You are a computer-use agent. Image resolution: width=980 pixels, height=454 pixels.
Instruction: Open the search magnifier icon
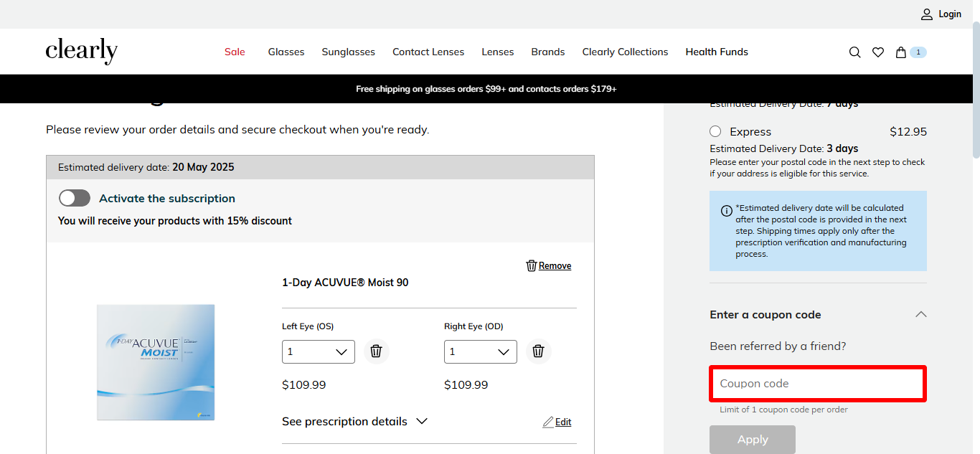(x=854, y=52)
